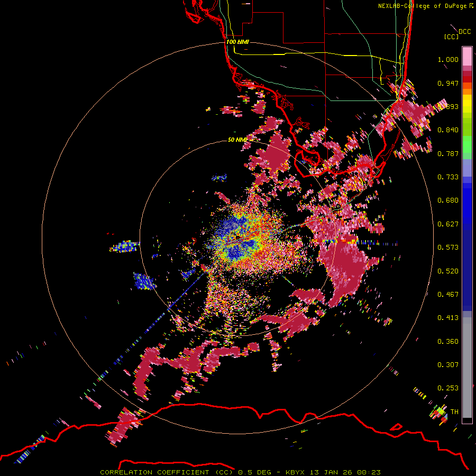This screenshot has width=476, height=476.
Task: Click the radar site center point
Action: (x=237, y=237)
